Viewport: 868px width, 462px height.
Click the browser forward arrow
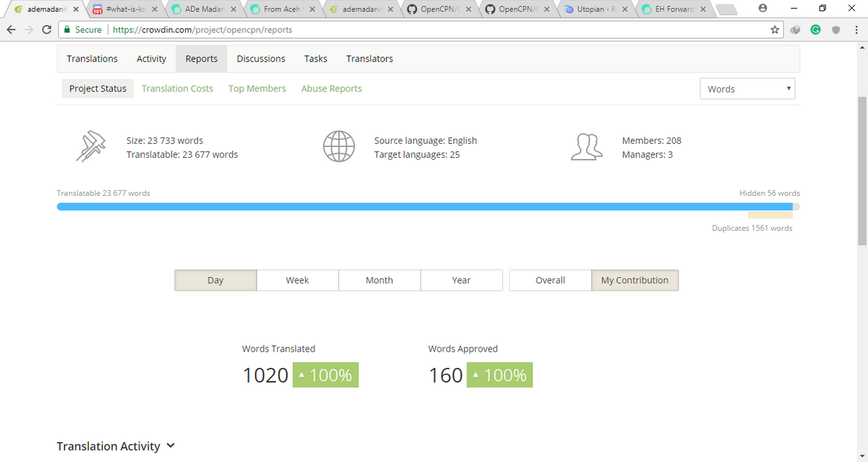[28, 30]
